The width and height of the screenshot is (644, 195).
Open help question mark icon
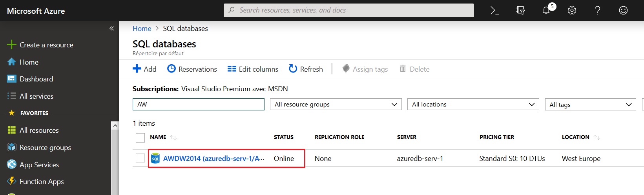[x=598, y=11]
